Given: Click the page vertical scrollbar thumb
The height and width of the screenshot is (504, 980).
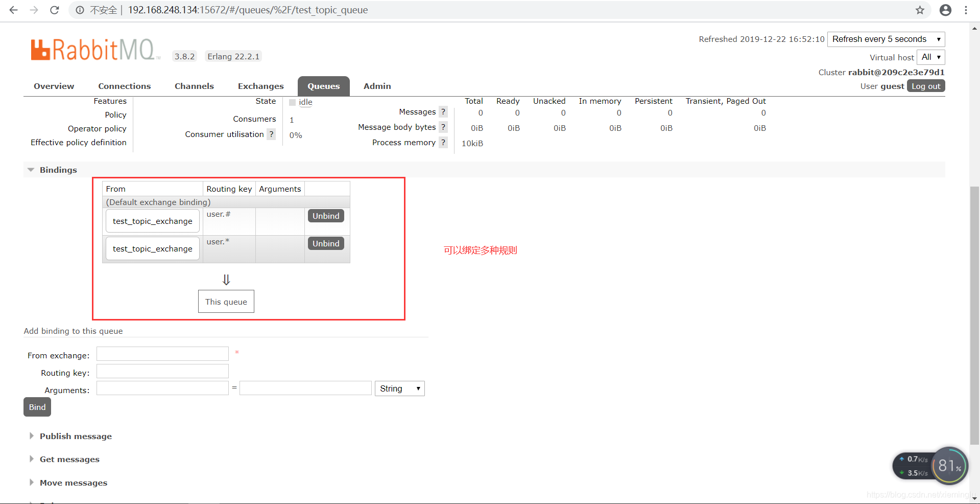Looking at the screenshot, I should tap(974, 314).
